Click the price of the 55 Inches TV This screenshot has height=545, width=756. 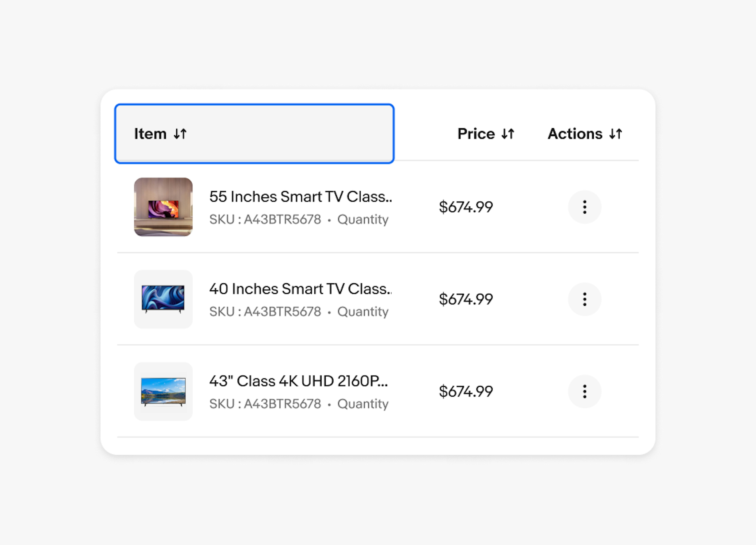coord(466,207)
